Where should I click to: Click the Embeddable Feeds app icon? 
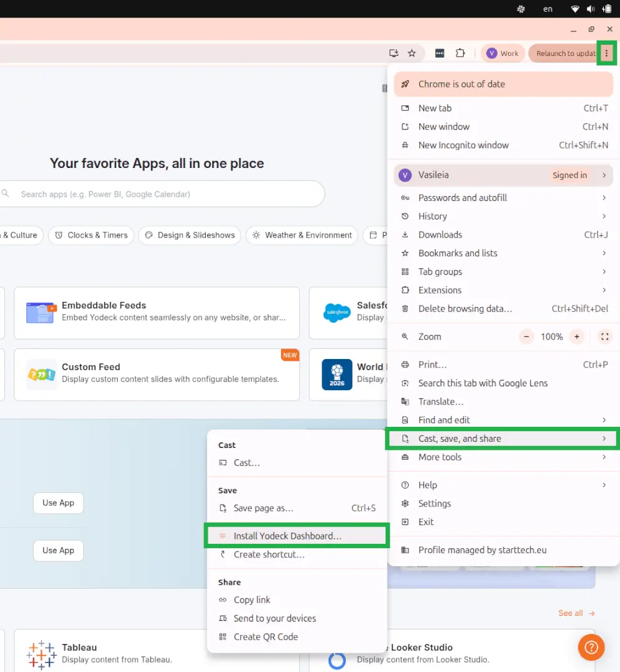point(41,312)
